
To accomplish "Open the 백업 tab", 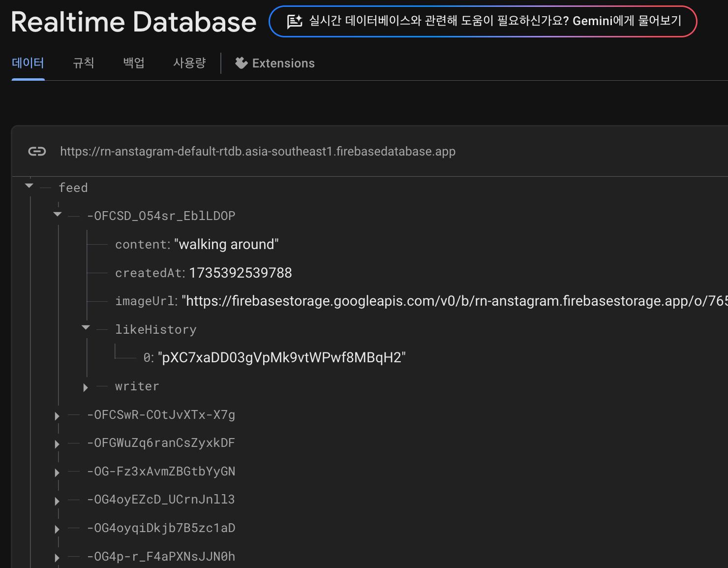I will click(134, 63).
